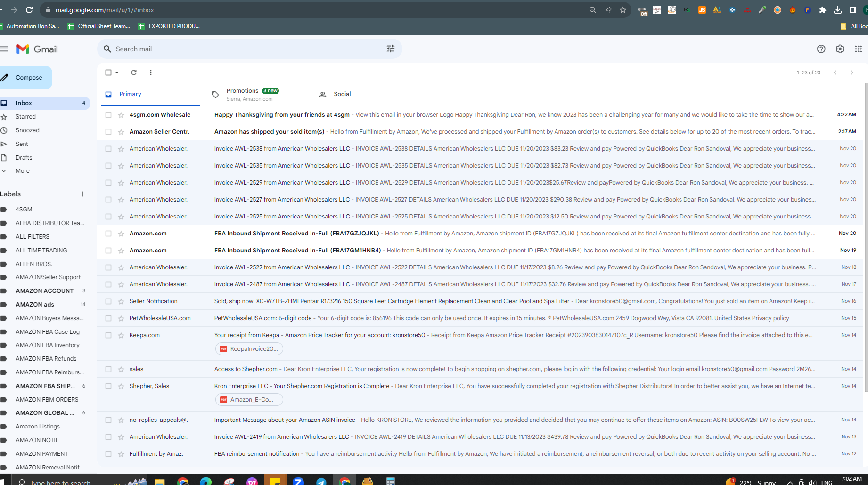This screenshot has width=868, height=485.
Task: Open the KeepaInvoice PDF attachment
Action: point(249,349)
